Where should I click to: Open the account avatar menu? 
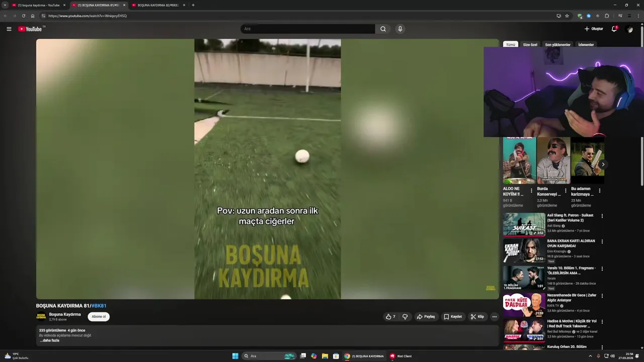pyautogui.click(x=629, y=29)
